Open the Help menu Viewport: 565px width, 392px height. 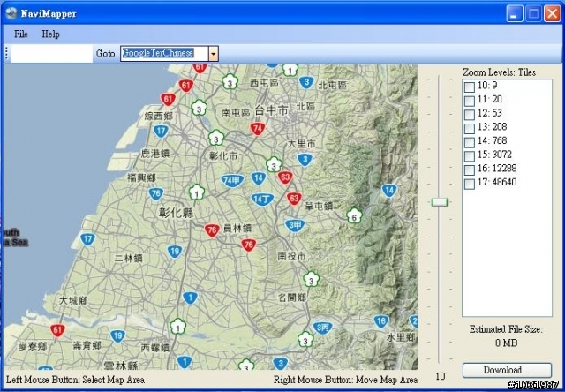[51, 34]
